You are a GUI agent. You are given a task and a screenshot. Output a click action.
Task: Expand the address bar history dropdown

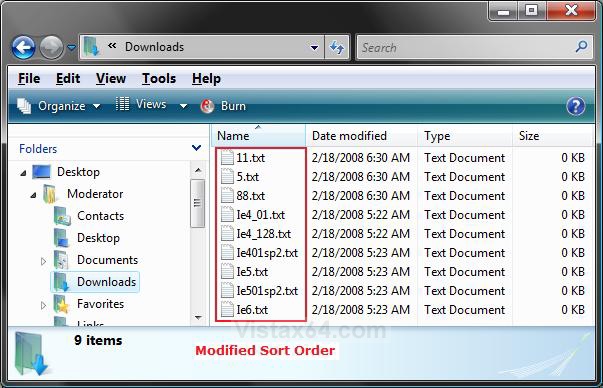tap(314, 48)
